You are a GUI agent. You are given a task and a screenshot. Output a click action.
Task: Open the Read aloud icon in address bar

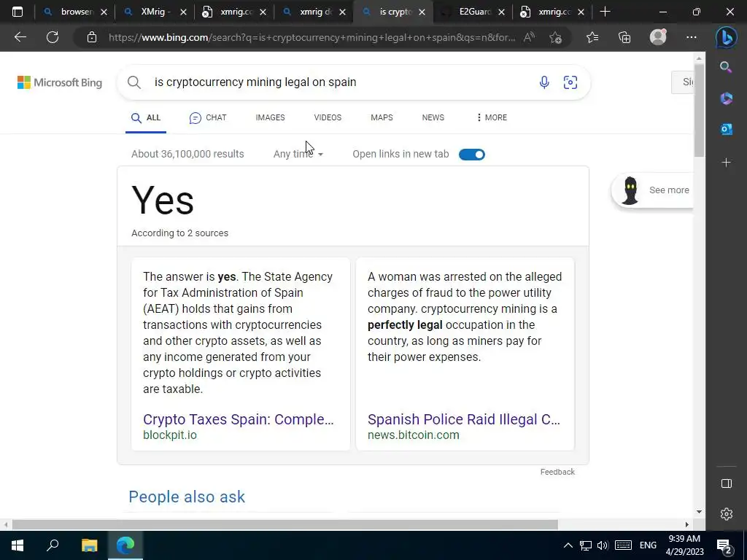pos(529,37)
